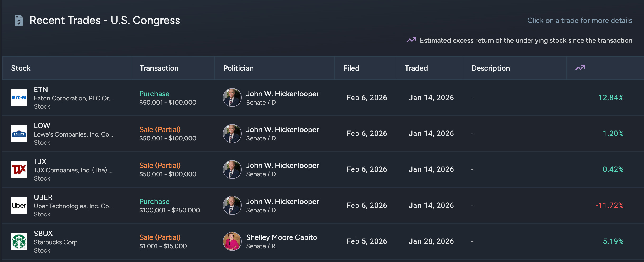The height and width of the screenshot is (262, 644).
Task: Open Shelley Moore Capito's profile photo
Action: point(232,241)
